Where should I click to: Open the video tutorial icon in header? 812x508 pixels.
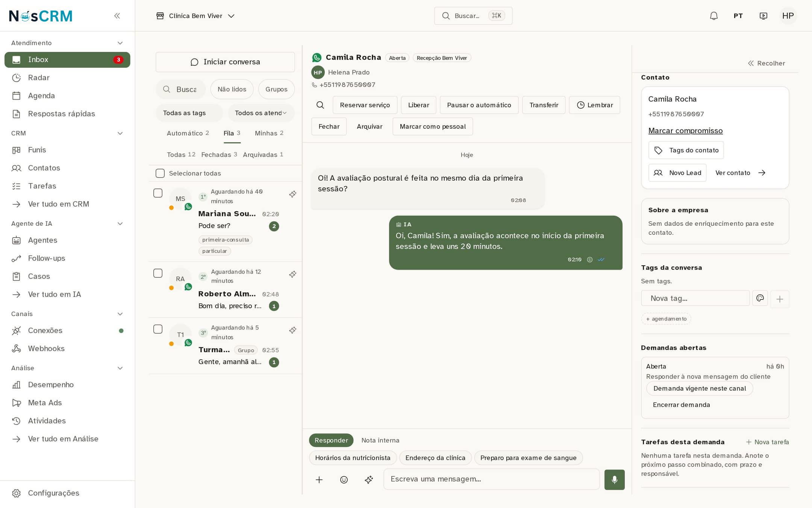(x=763, y=16)
